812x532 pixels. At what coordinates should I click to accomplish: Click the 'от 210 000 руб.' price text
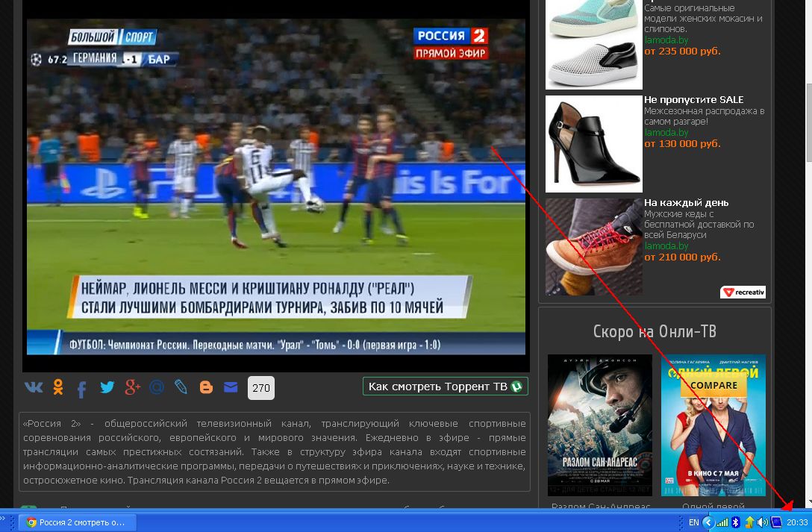(x=682, y=257)
